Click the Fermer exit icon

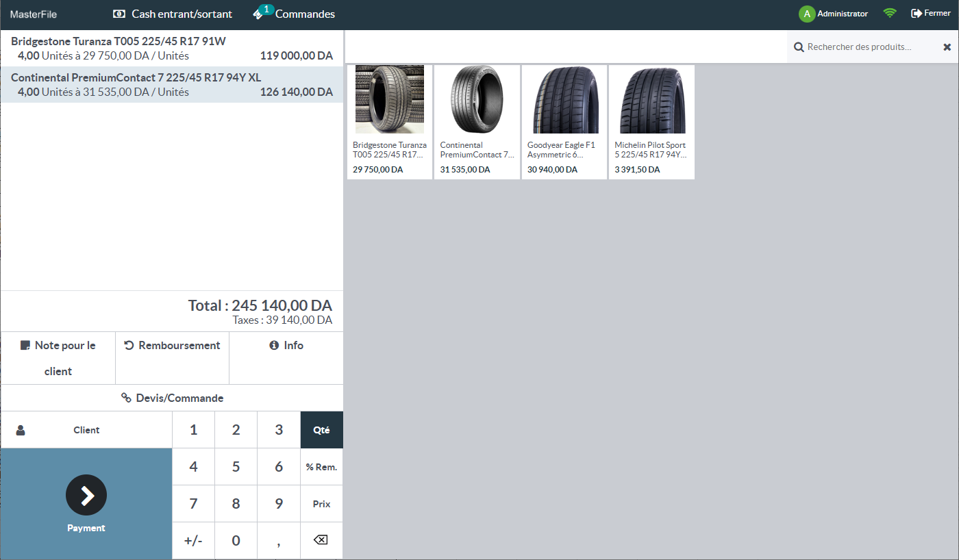point(917,13)
